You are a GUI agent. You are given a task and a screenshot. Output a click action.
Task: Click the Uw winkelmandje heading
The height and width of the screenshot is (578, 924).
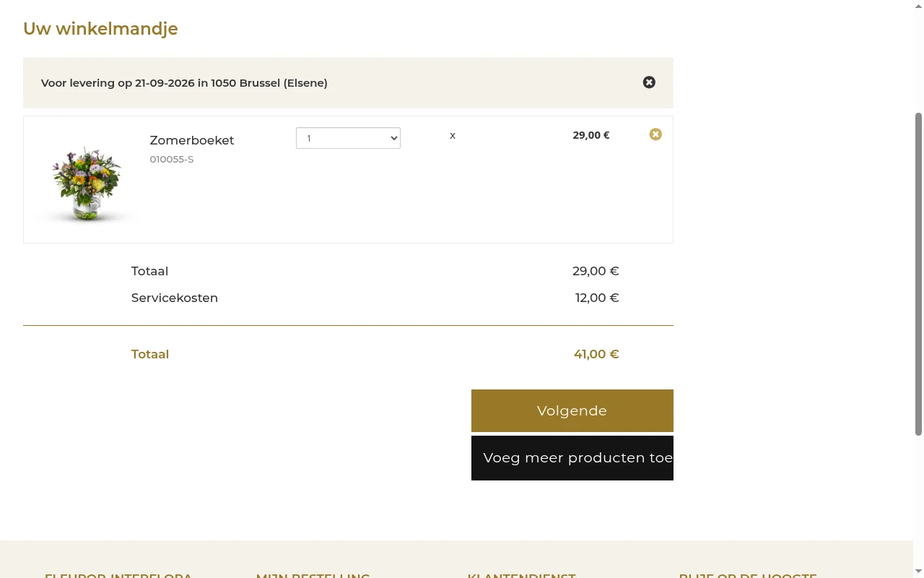(x=100, y=29)
